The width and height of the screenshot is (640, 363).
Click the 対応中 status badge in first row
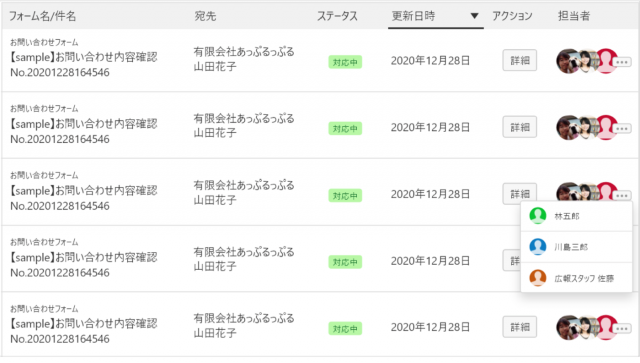[345, 62]
